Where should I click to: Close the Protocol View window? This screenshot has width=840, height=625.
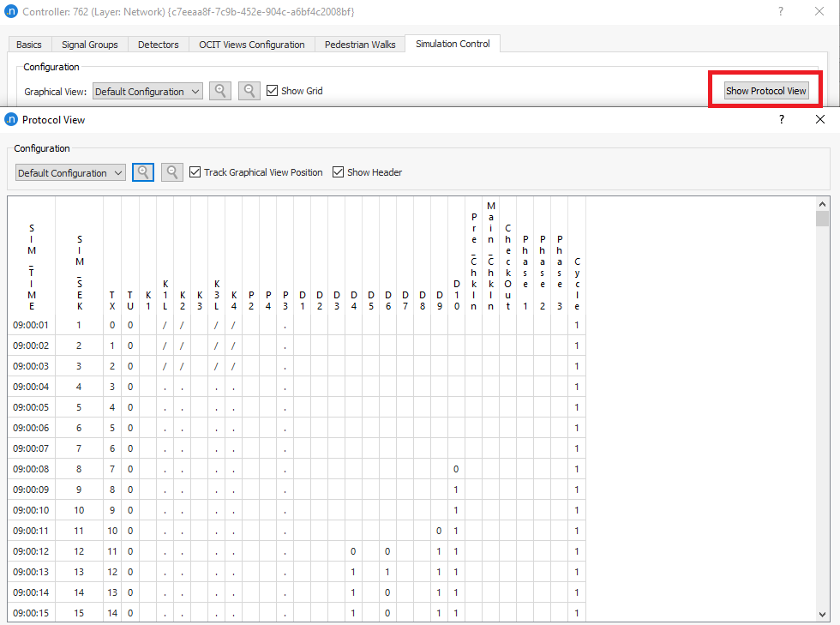[x=820, y=120]
